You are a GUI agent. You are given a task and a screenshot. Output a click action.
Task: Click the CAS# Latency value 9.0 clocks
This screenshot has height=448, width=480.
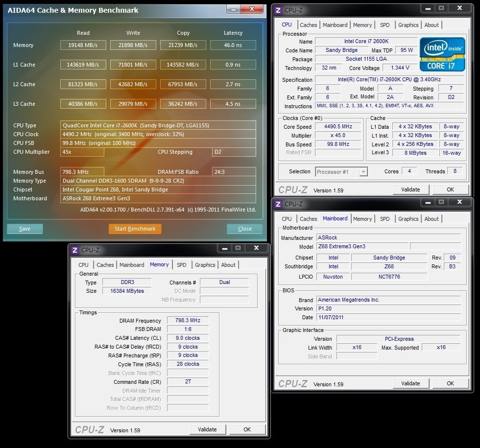point(188,338)
